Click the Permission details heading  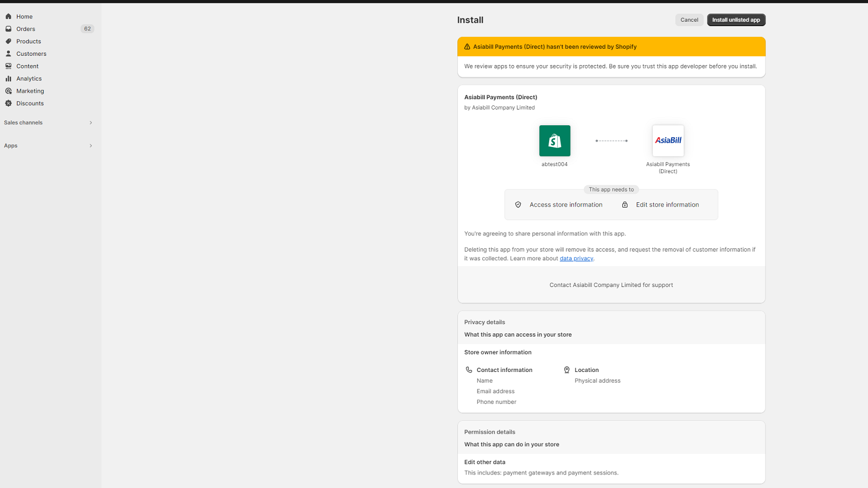point(490,432)
